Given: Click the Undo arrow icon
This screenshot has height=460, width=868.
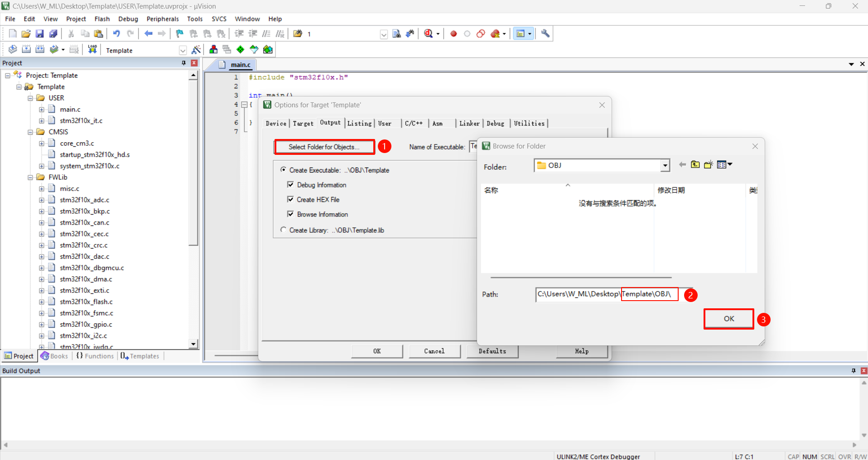Looking at the screenshot, I should point(116,34).
